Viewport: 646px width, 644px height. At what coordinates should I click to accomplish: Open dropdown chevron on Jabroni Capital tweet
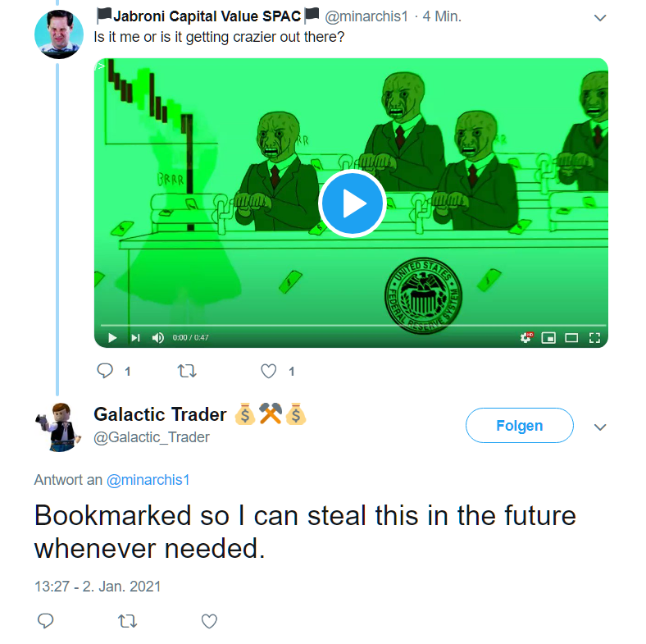tap(600, 18)
